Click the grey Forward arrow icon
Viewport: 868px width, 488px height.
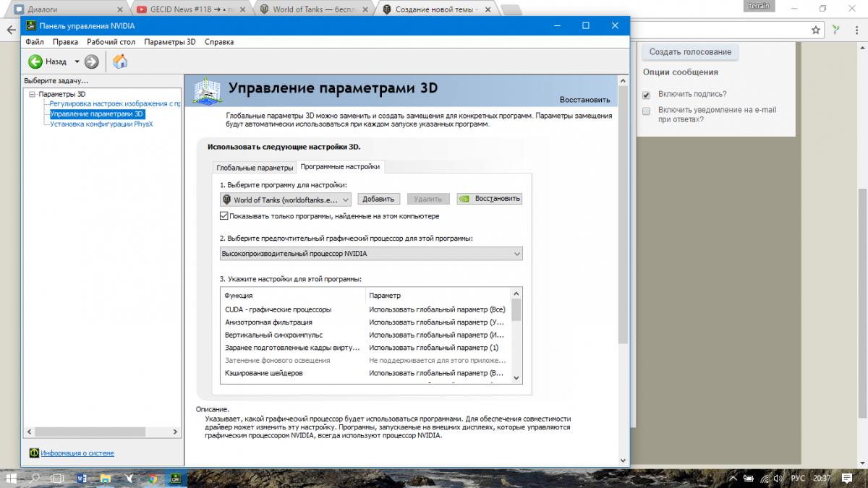[x=91, y=61]
